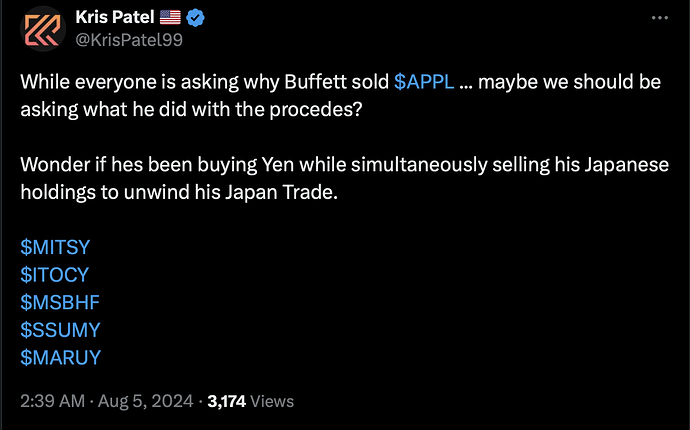
Task: Click the US flag emoji beside name
Action: (170, 18)
